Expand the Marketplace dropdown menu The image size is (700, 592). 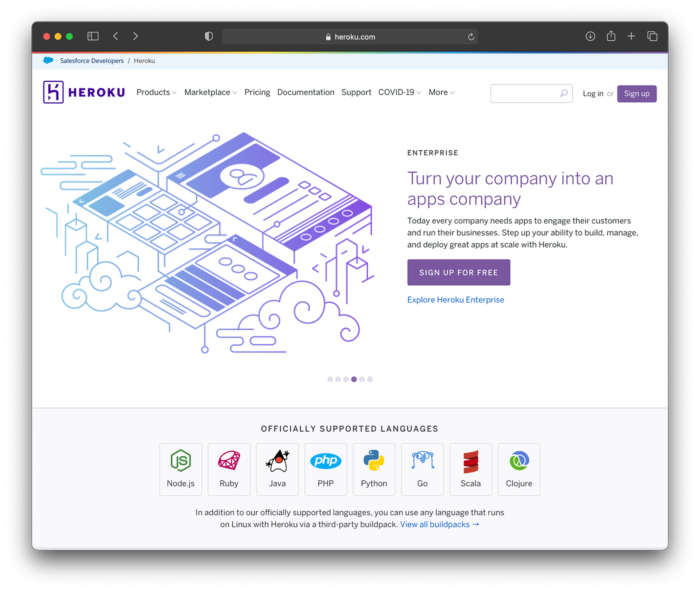[x=210, y=92]
